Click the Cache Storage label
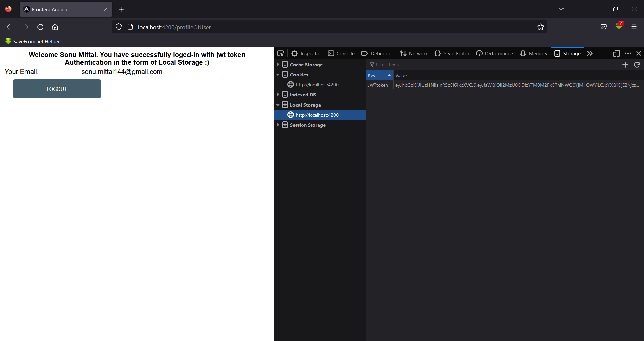 tap(306, 65)
